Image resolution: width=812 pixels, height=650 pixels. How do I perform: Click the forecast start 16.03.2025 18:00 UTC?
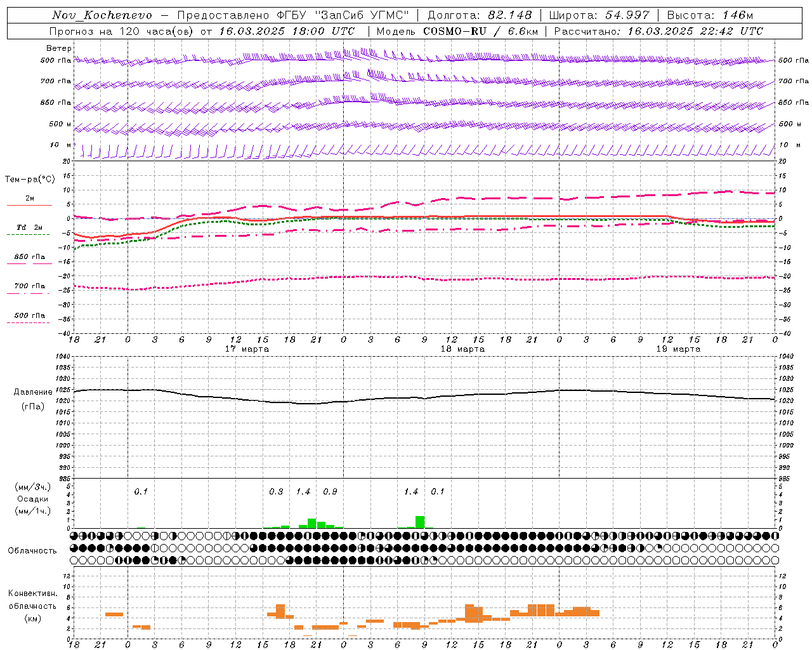[x=287, y=31]
